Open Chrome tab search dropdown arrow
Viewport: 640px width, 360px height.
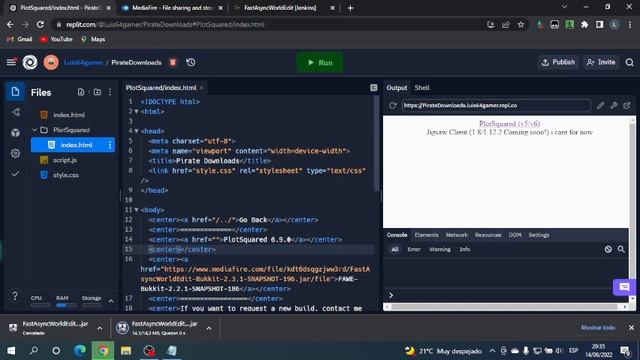[x=564, y=7]
